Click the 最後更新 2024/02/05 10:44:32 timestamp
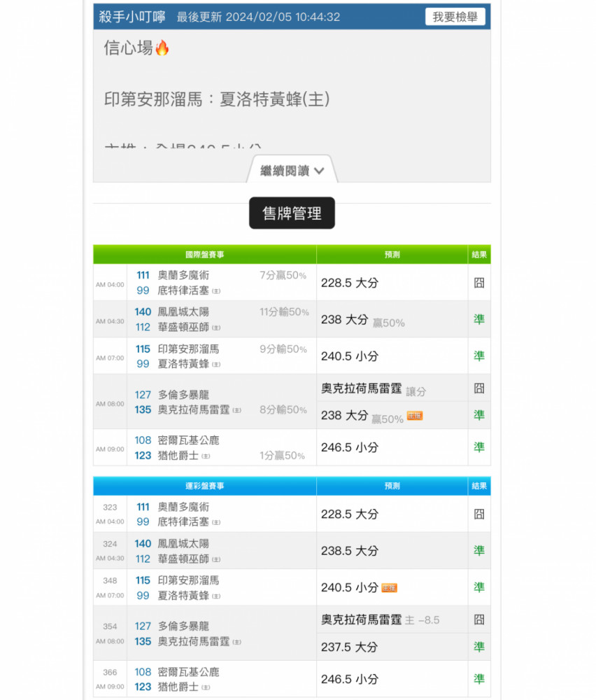596x700 pixels. pos(258,17)
